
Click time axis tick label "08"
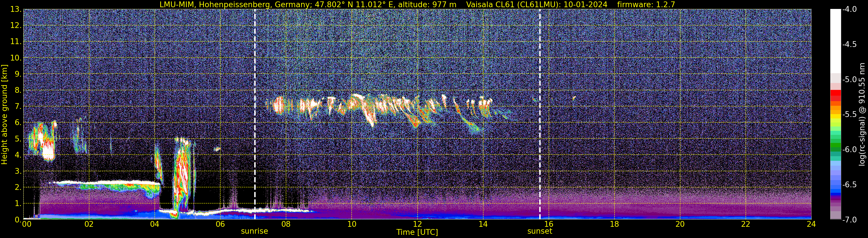(286, 224)
